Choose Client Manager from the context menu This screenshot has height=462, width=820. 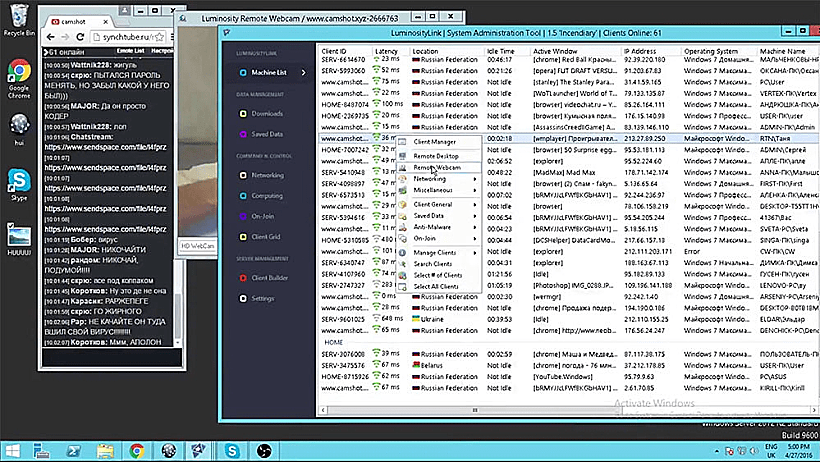(x=436, y=142)
